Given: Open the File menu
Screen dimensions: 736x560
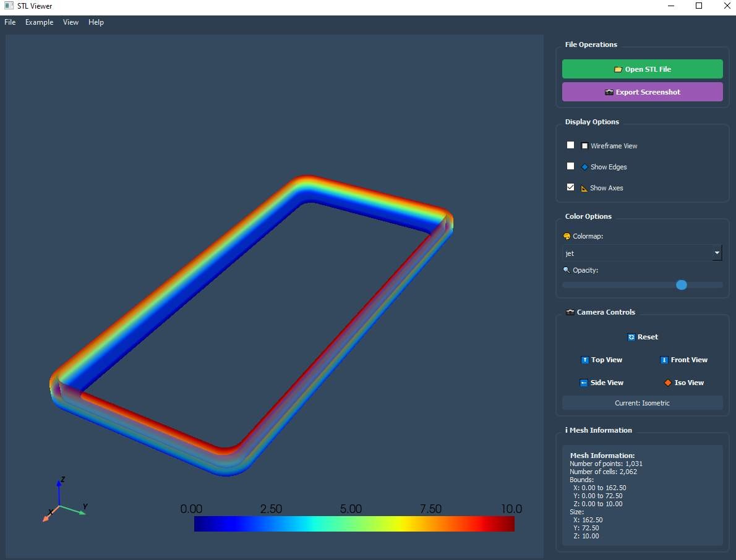Looking at the screenshot, I should (10, 22).
